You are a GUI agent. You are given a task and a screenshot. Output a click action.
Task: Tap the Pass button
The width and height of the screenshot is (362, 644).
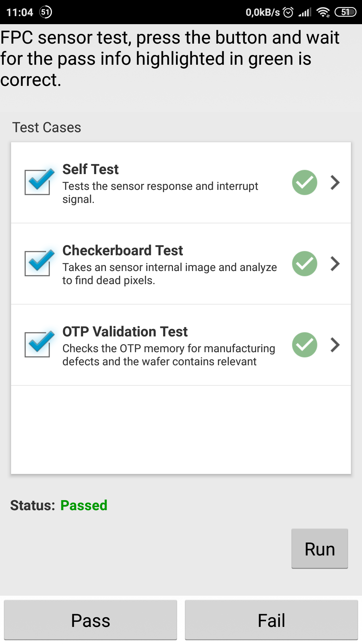tap(90, 620)
